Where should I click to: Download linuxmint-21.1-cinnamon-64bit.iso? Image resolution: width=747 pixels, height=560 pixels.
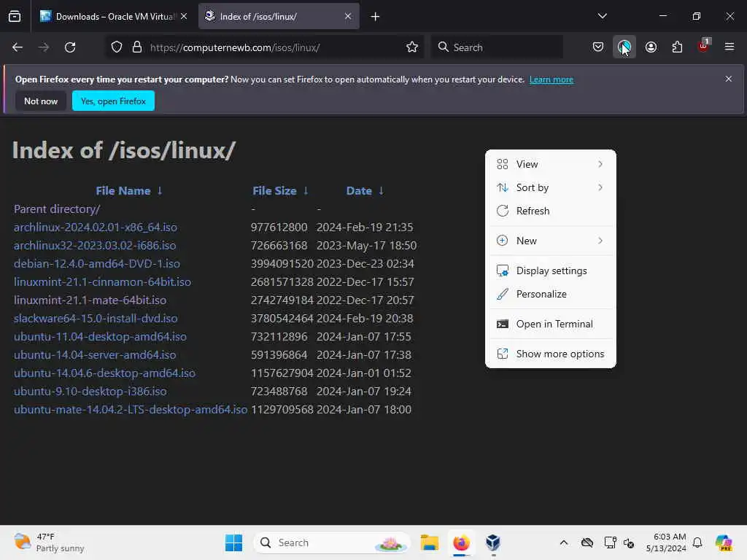point(102,282)
